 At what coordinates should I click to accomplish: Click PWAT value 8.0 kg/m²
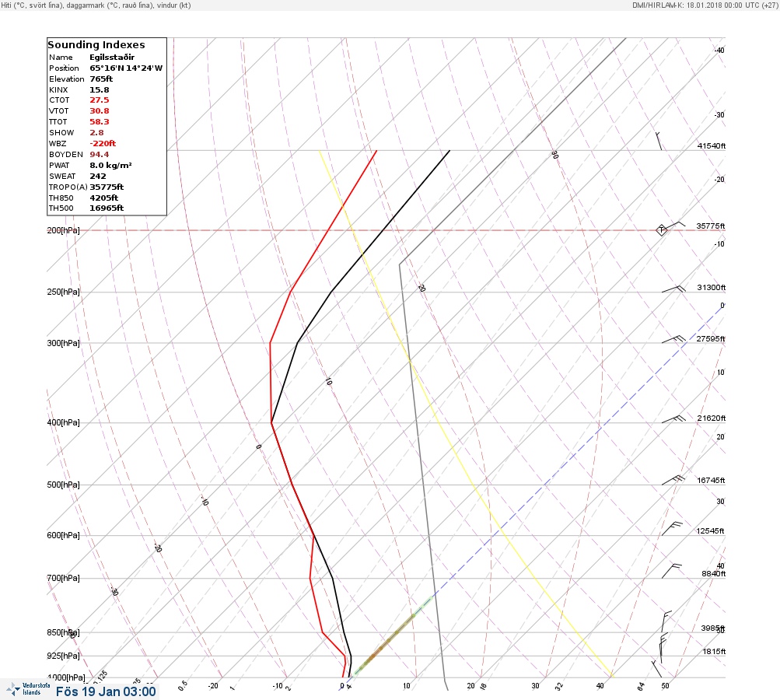click(x=110, y=165)
